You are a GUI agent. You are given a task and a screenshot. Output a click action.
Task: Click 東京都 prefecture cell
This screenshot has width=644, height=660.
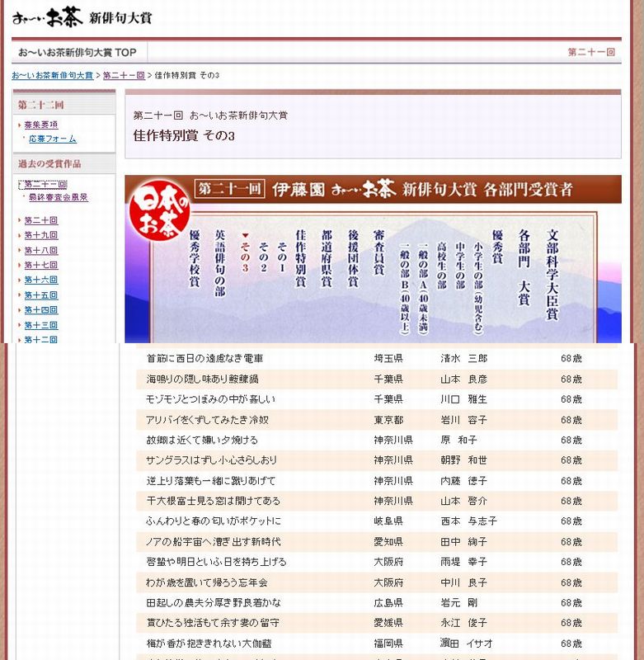pyautogui.click(x=388, y=420)
